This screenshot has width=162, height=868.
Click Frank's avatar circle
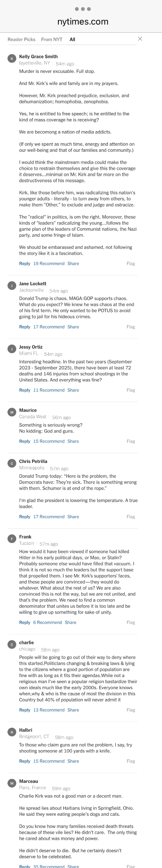12,539
